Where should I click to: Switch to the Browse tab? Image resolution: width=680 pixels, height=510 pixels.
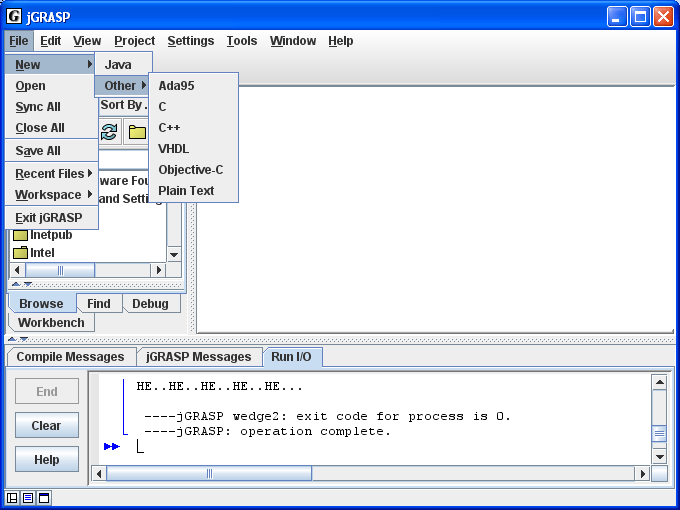click(42, 303)
